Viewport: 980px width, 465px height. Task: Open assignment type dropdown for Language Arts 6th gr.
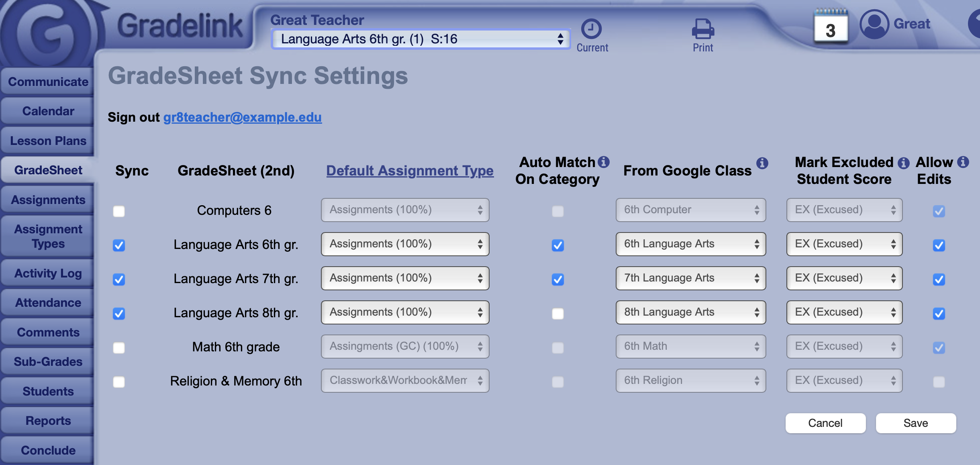[x=405, y=244]
